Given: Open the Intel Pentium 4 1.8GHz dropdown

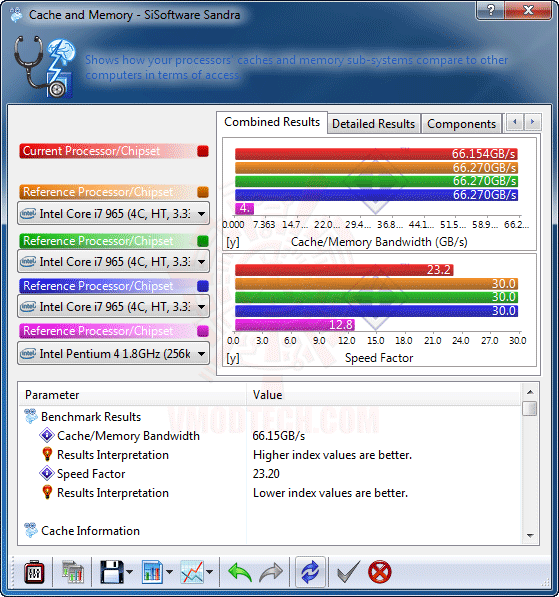Looking at the screenshot, I should click(x=113, y=354).
